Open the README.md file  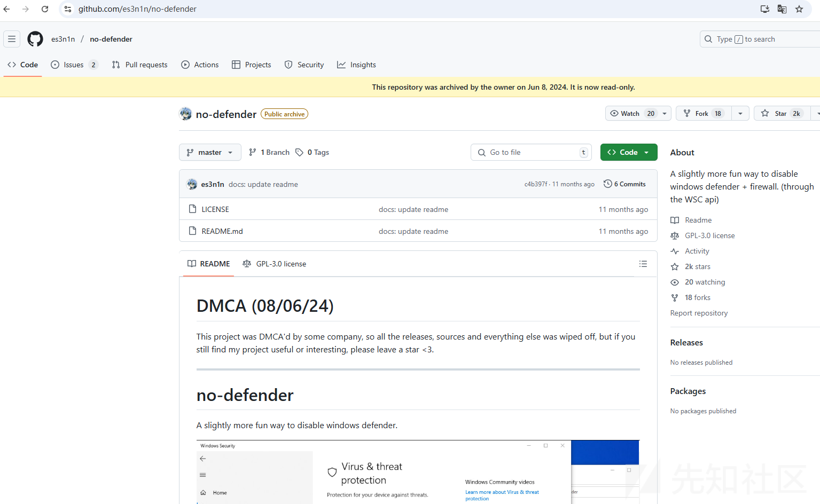click(222, 231)
